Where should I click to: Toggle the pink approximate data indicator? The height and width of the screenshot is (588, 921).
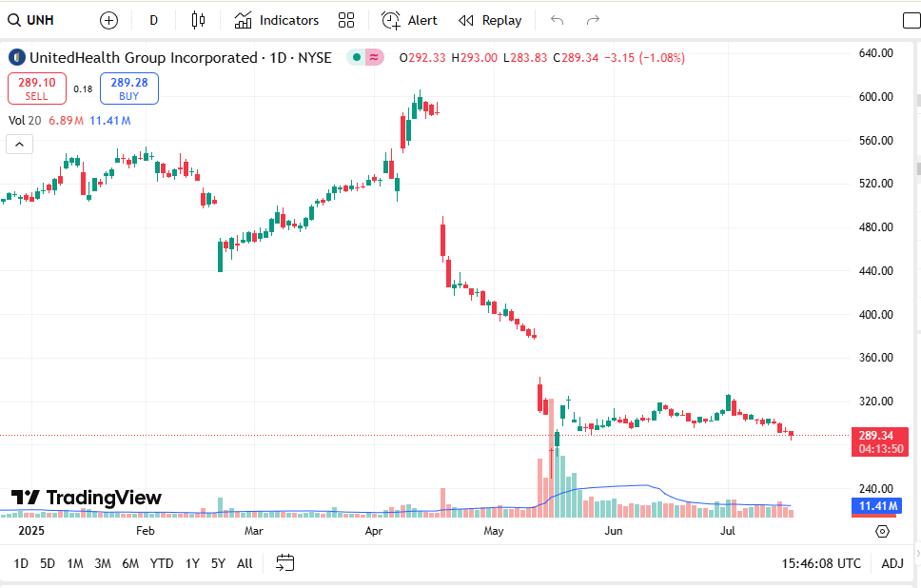tap(374, 58)
